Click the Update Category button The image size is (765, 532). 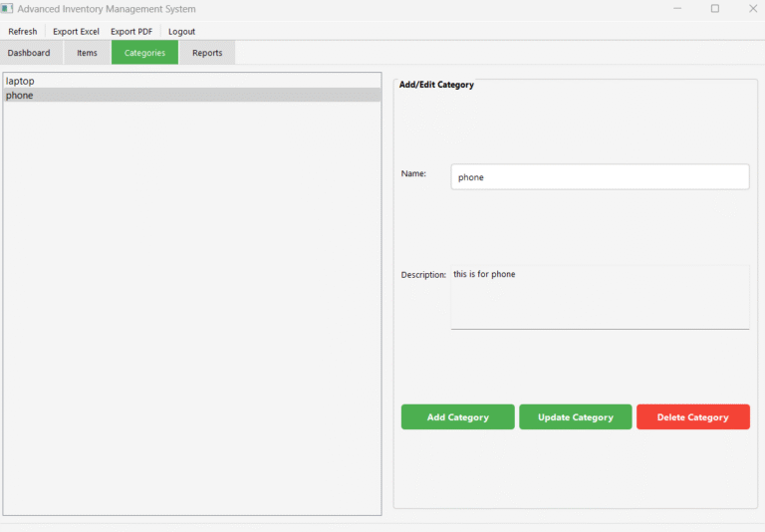point(575,417)
